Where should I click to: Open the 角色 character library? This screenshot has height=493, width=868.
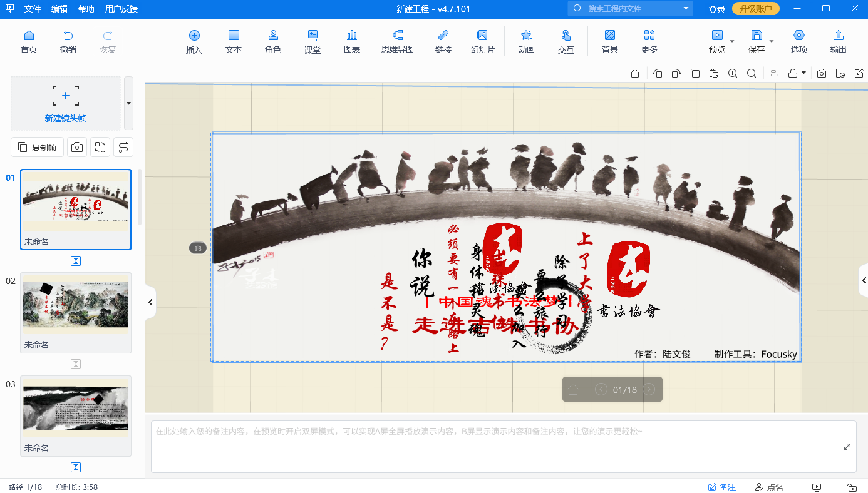(273, 42)
